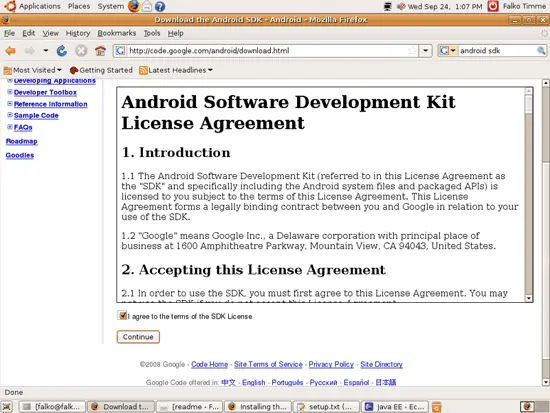Reload the page with the blue refresh icon
The height and width of the screenshot is (413, 550).
62,51
